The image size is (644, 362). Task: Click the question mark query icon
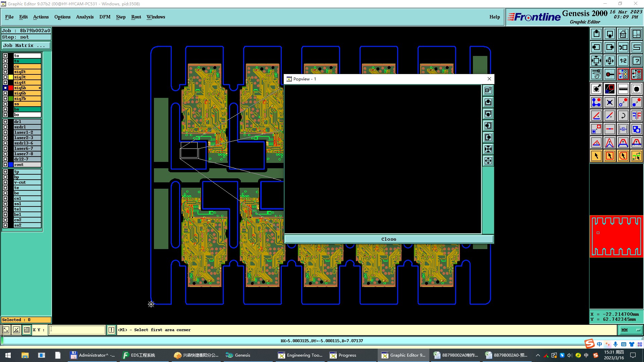pyautogui.click(x=636, y=61)
